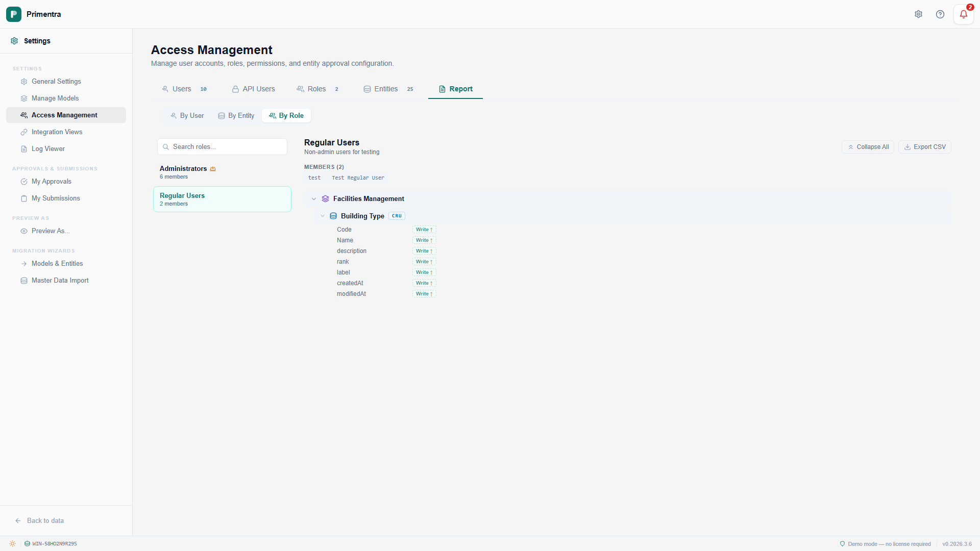Click the Primentra logo icon
This screenshot has width=980, height=551.
(14, 14)
